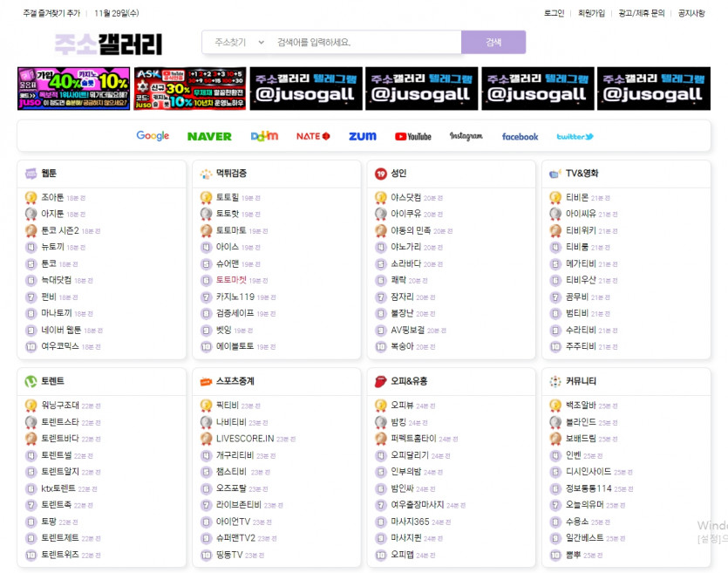Open the 로그인 link in the header

pyautogui.click(x=554, y=14)
